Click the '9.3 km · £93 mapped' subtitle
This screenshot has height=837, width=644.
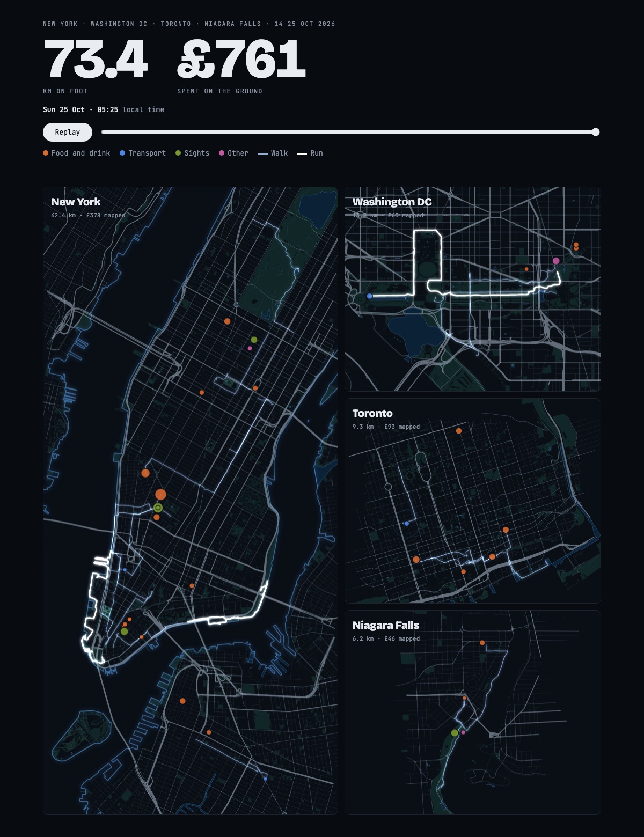pos(386,427)
